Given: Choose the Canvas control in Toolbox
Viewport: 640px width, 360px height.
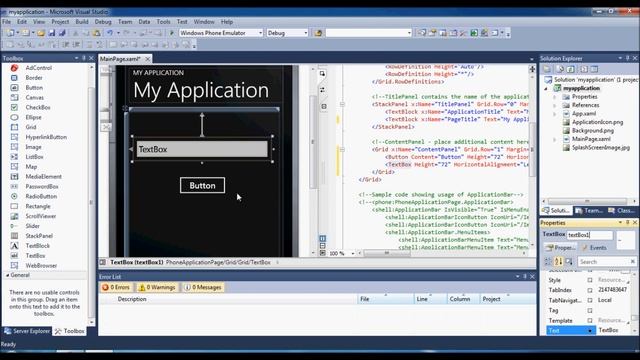Looking at the screenshot, I should click(34, 98).
